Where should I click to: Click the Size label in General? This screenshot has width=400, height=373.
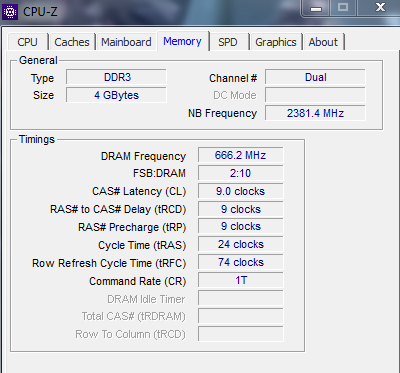(43, 95)
